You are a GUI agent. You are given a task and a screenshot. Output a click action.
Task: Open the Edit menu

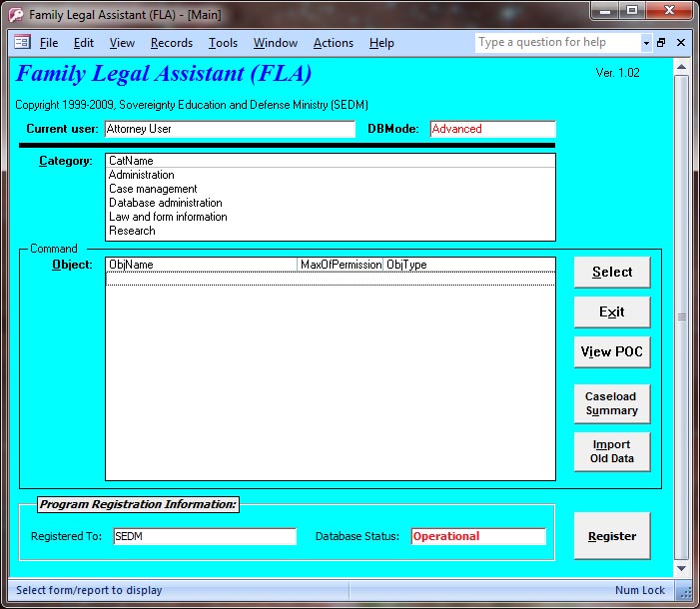pyautogui.click(x=84, y=43)
